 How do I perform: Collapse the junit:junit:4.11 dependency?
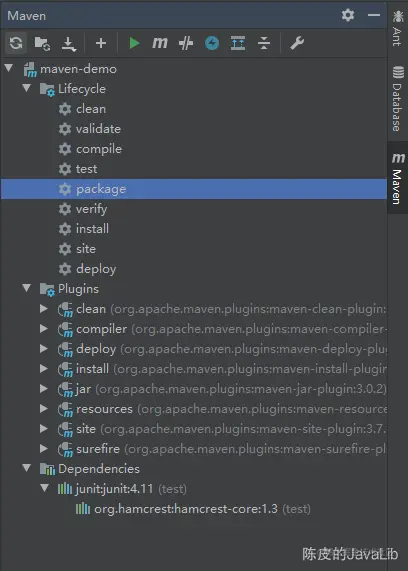44,488
